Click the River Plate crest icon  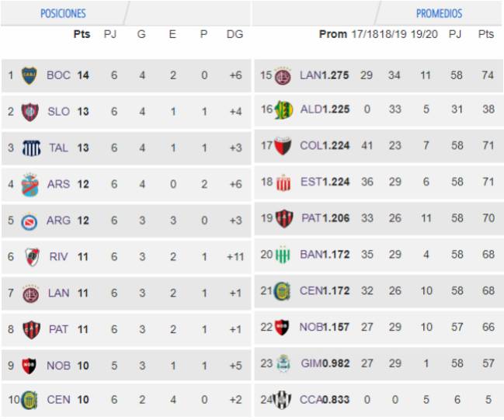pyautogui.click(x=32, y=257)
